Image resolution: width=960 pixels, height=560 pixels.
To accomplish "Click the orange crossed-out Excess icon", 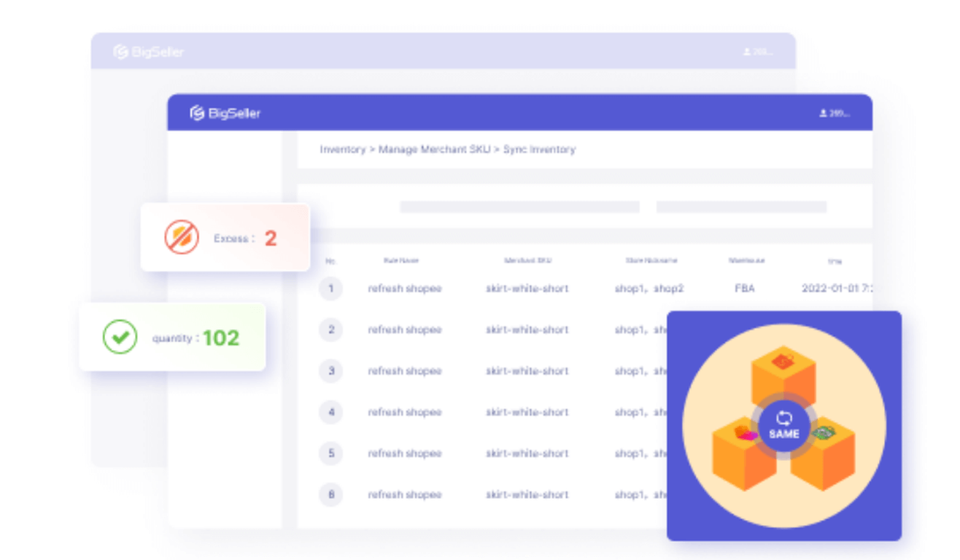I will click(x=182, y=238).
